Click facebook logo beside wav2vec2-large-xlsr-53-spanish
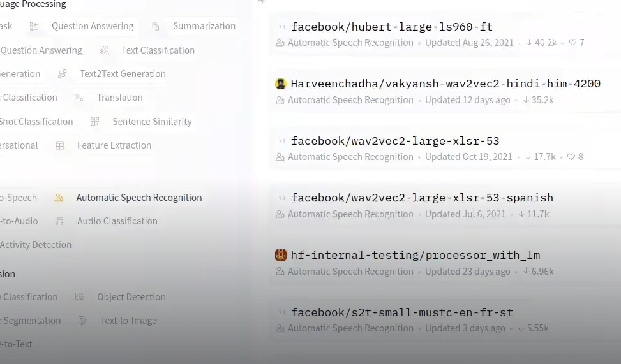 281,198
